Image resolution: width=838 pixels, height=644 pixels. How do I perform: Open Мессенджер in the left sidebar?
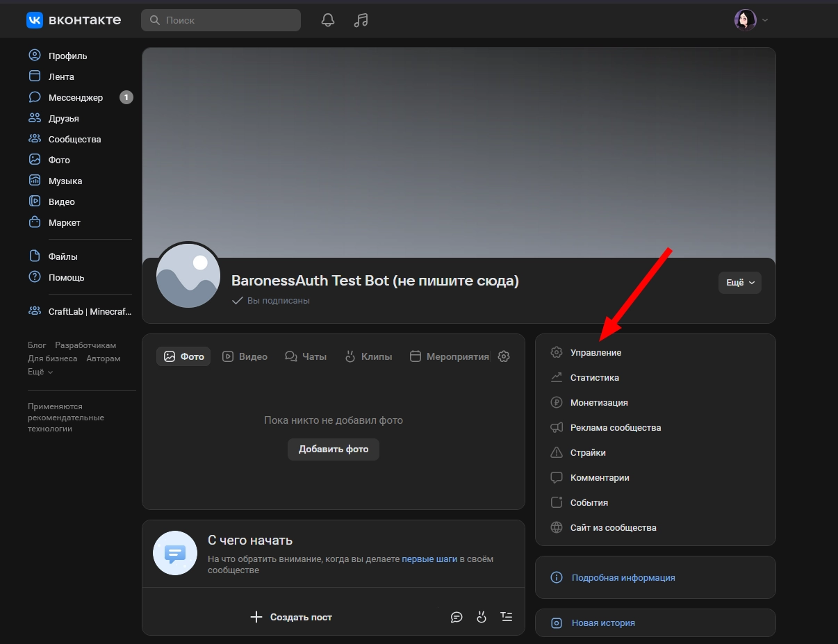[75, 98]
